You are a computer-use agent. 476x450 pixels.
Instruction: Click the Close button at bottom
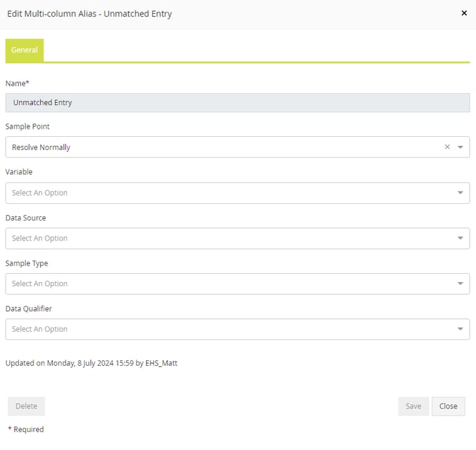(x=448, y=406)
